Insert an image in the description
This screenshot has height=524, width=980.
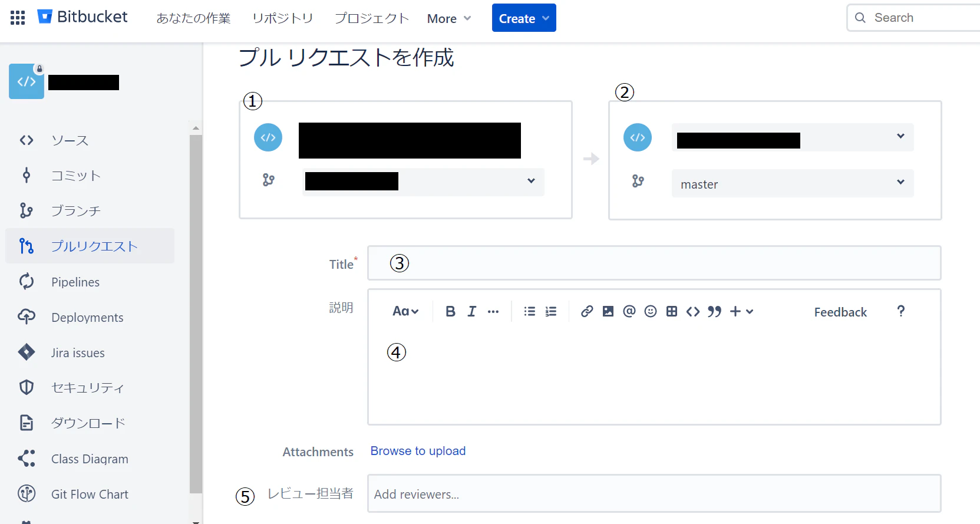pyautogui.click(x=608, y=311)
